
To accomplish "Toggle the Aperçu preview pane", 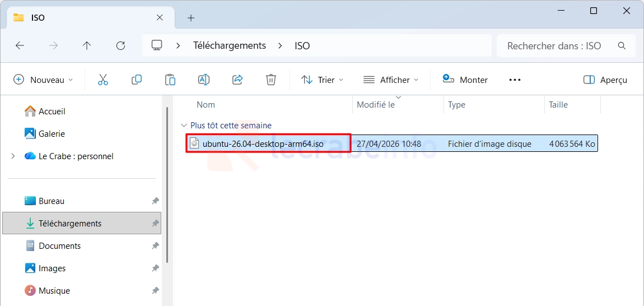I will tap(605, 80).
